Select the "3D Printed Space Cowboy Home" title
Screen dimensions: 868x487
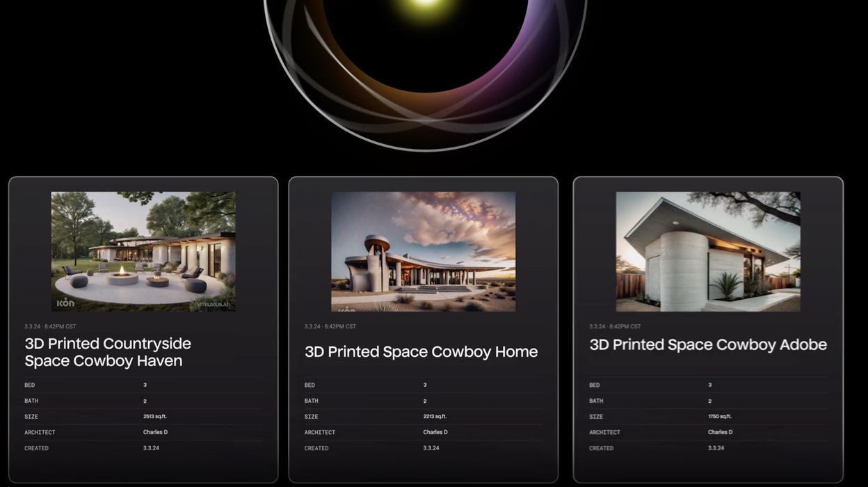coord(421,352)
